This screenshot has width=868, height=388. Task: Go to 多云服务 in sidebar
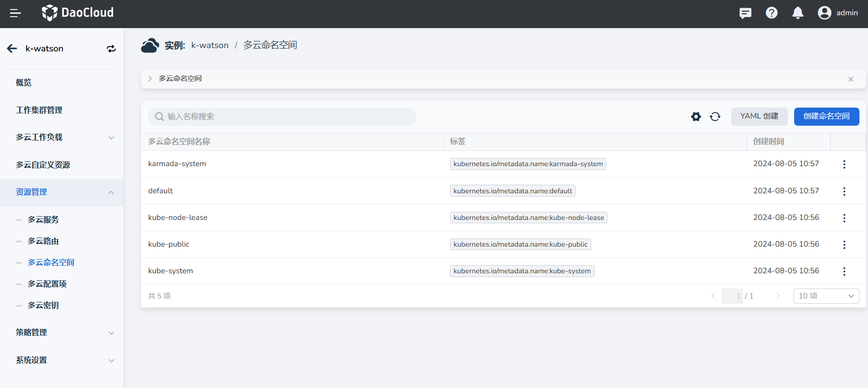(x=43, y=220)
